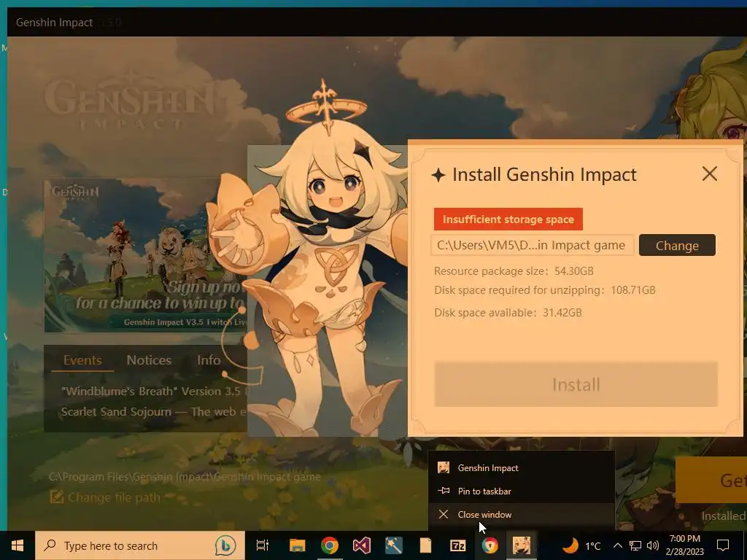Open the second Chrome icon with shield

[x=489, y=545]
